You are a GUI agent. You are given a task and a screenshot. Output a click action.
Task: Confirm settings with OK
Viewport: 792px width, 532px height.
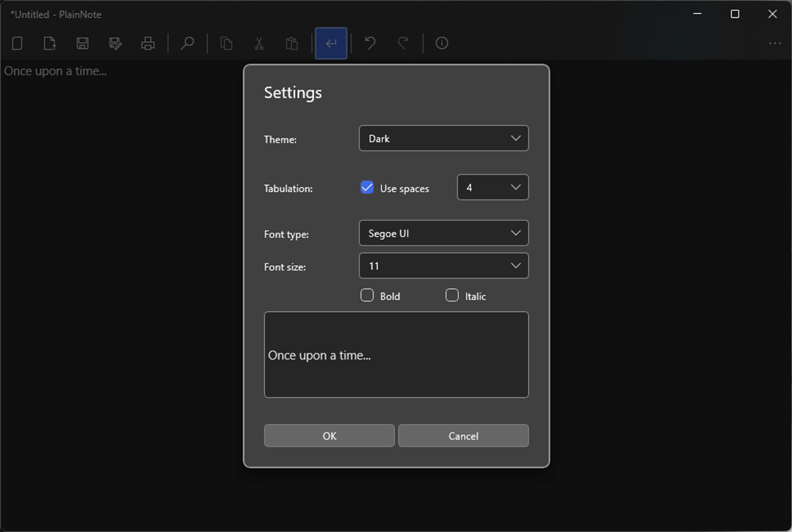(x=329, y=435)
